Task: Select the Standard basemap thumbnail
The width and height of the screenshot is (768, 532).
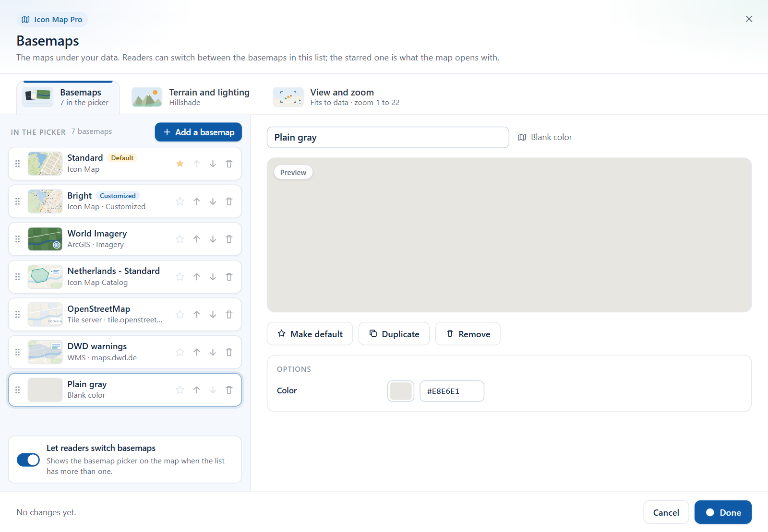Action: click(x=45, y=164)
